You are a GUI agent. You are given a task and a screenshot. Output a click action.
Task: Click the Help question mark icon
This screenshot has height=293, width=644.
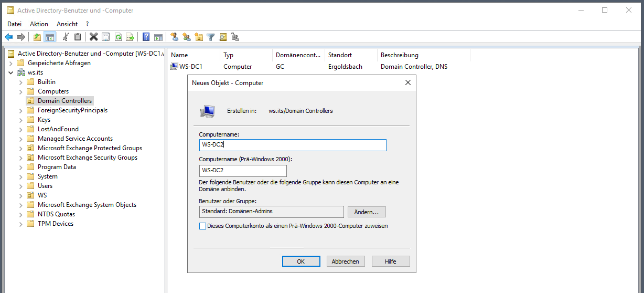click(x=146, y=37)
